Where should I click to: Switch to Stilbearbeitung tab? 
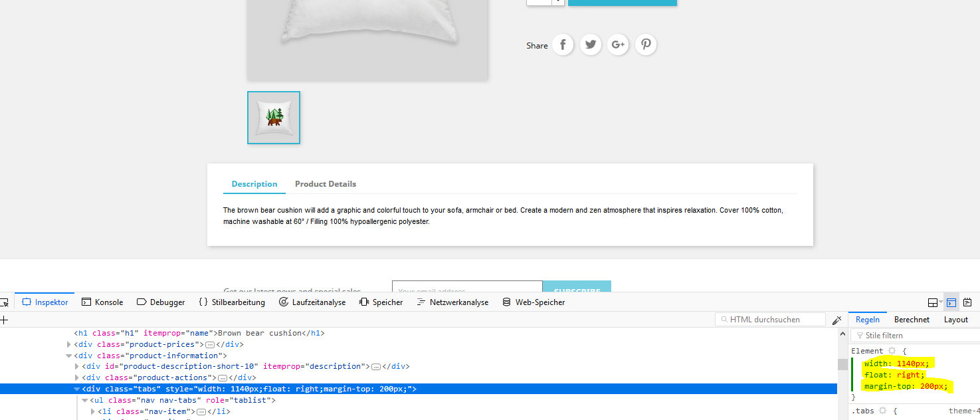[x=232, y=302]
